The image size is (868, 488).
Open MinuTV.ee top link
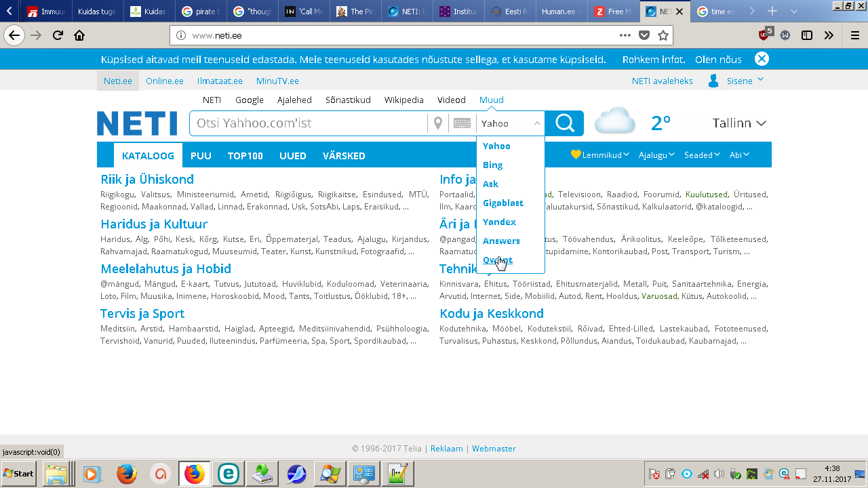click(x=277, y=81)
